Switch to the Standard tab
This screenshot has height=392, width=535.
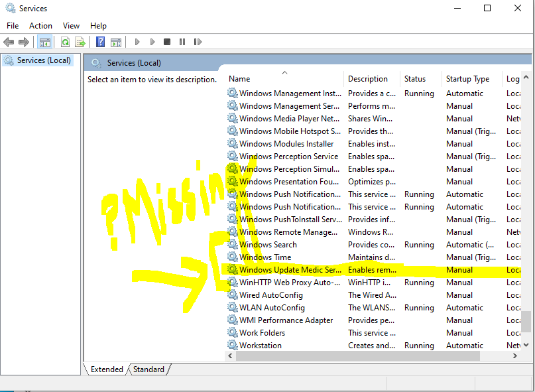click(149, 369)
